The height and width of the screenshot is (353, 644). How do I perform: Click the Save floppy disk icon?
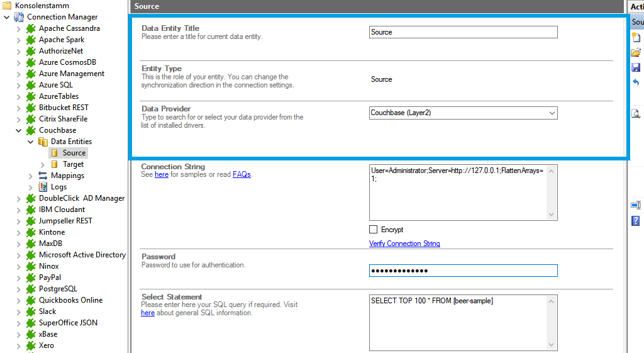[x=636, y=67]
